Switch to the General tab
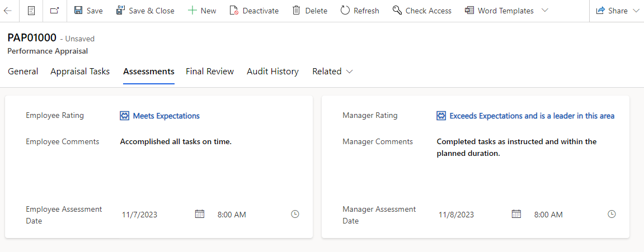This screenshot has width=644, height=252. (23, 72)
